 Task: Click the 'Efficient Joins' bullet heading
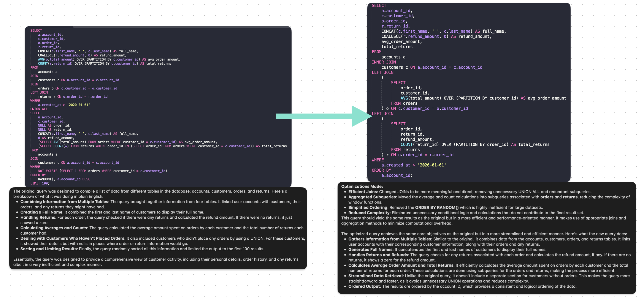click(363, 192)
